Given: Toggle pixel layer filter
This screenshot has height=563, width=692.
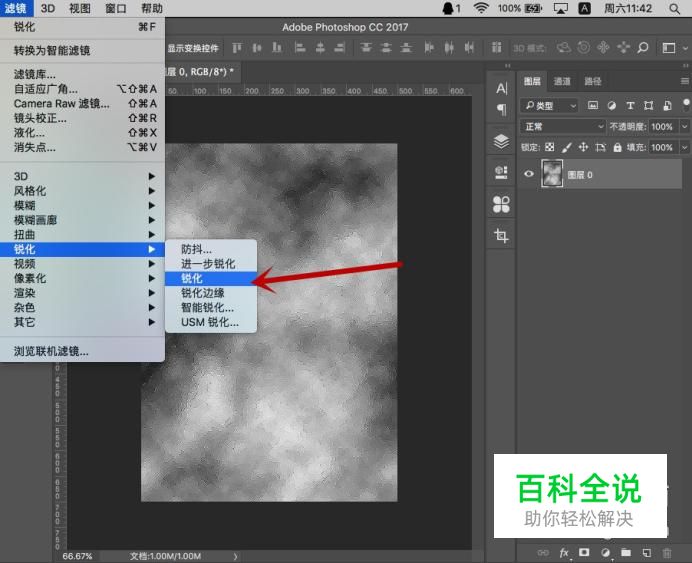Looking at the screenshot, I should click(x=593, y=105).
